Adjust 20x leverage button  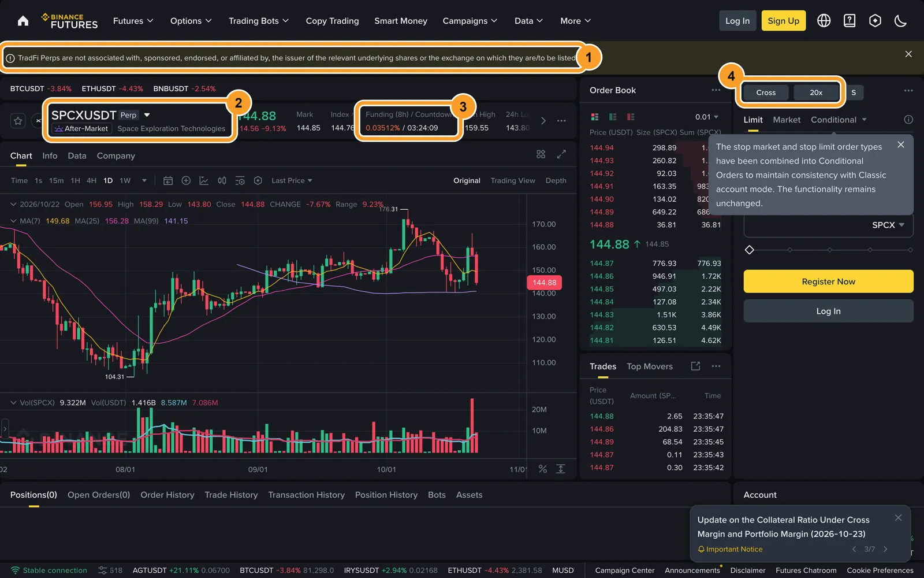(x=816, y=92)
